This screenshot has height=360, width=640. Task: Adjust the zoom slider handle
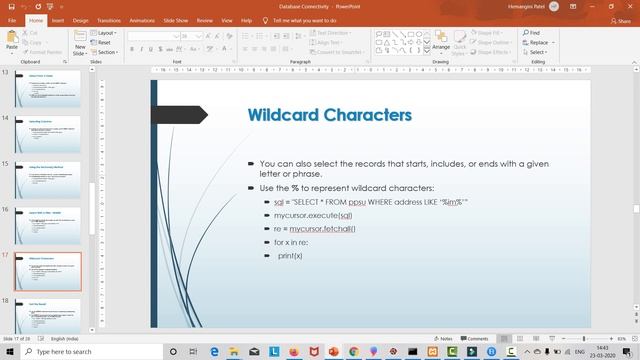[584, 339]
